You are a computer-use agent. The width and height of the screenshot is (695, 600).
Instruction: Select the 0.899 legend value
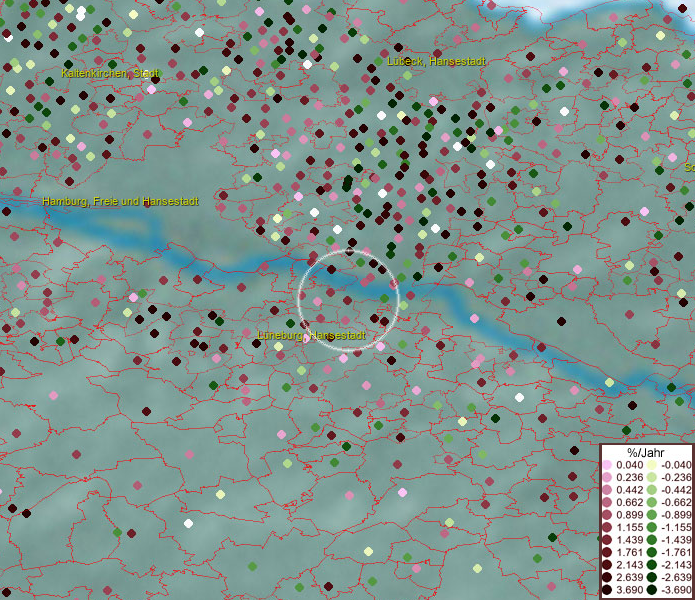[629, 515]
